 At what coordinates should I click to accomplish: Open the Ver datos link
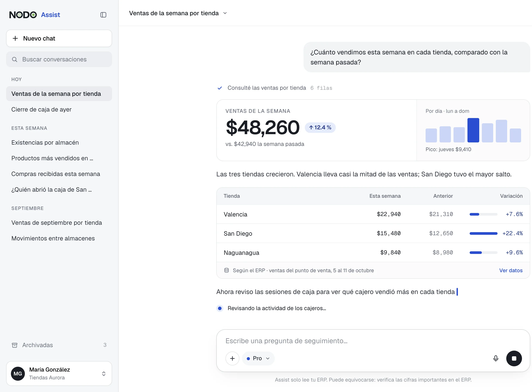(x=511, y=270)
